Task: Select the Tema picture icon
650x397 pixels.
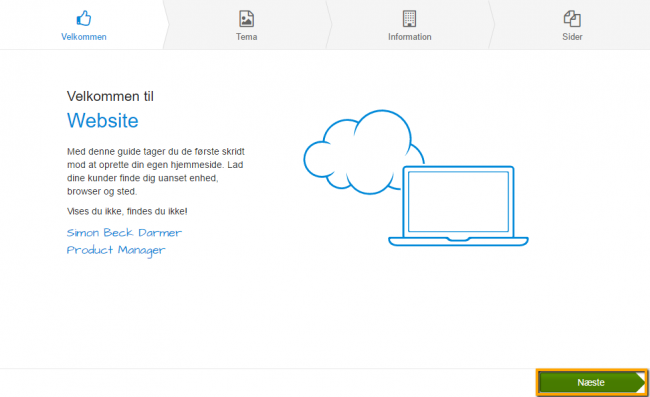Action: (x=247, y=19)
